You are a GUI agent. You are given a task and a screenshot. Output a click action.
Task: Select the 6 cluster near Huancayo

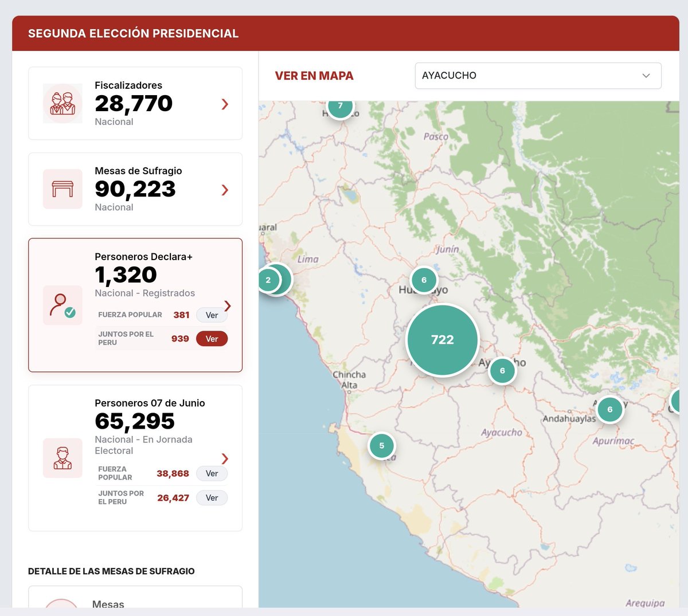(x=424, y=280)
